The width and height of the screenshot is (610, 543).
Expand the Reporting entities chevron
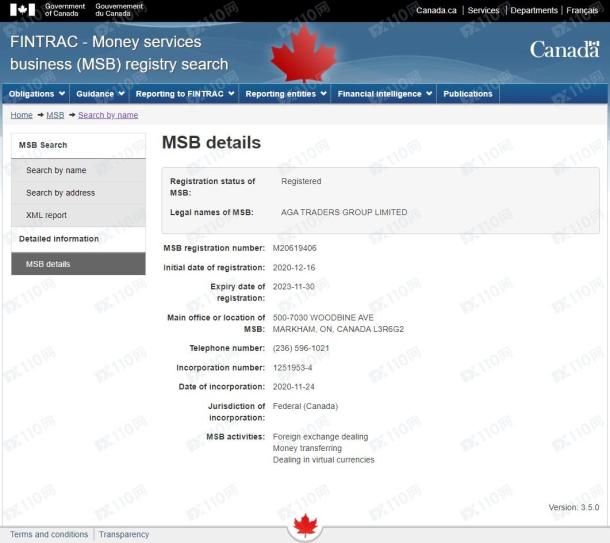tap(324, 94)
